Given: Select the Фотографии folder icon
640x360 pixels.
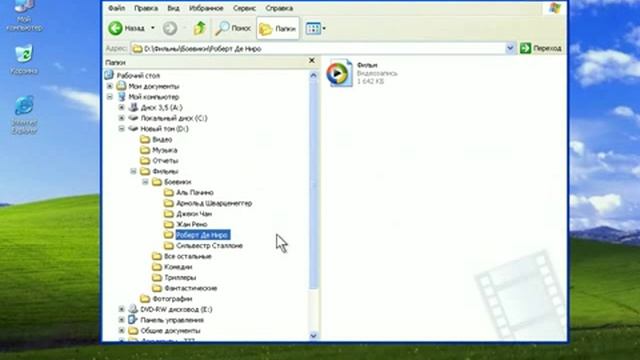Looking at the screenshot, I should click(x=145, y=299).
